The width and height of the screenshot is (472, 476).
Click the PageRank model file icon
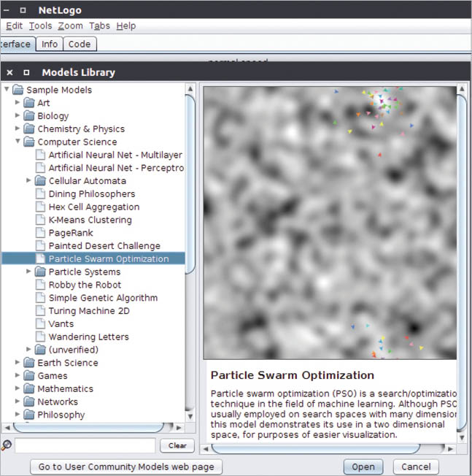41,233
